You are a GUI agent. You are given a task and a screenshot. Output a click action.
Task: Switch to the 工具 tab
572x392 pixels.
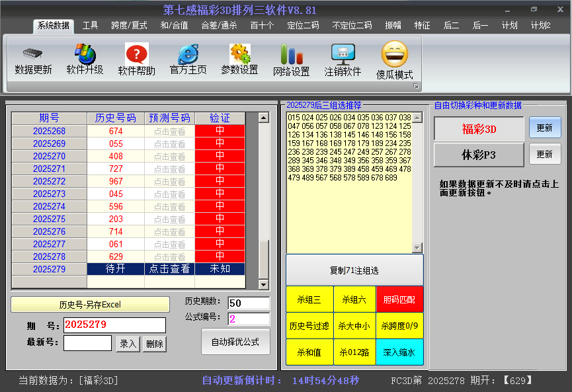coord(91,25)
